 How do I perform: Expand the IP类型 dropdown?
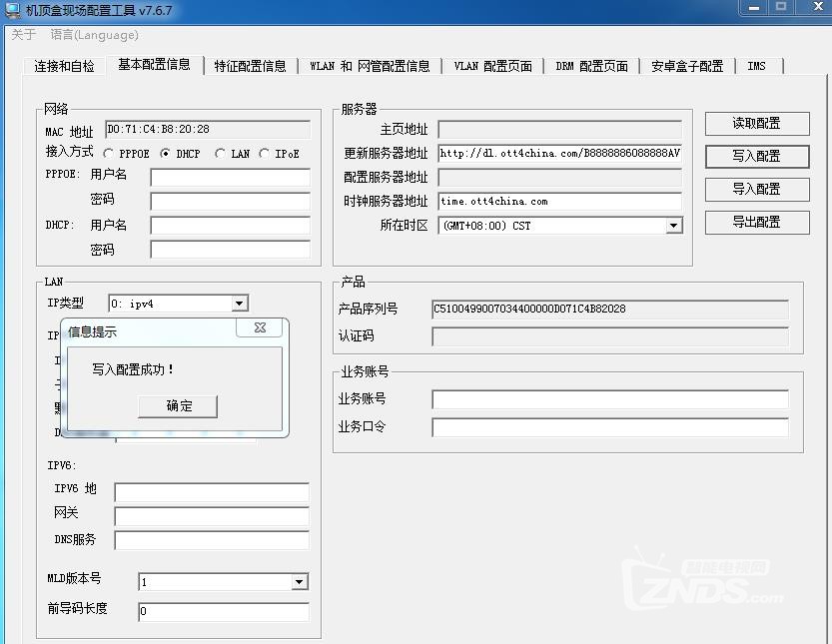coord(240,304)
